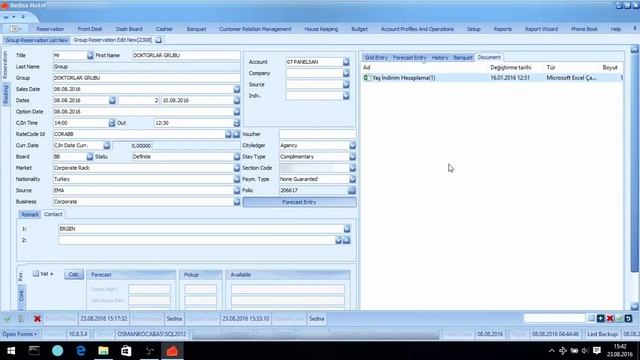Open the Store app in taskbar
640x360 pixels.
click(x=126, y=351)
